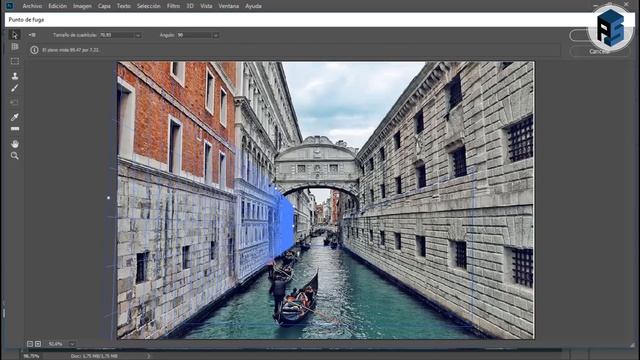Select the Hand tool

(x=15, y=144)
